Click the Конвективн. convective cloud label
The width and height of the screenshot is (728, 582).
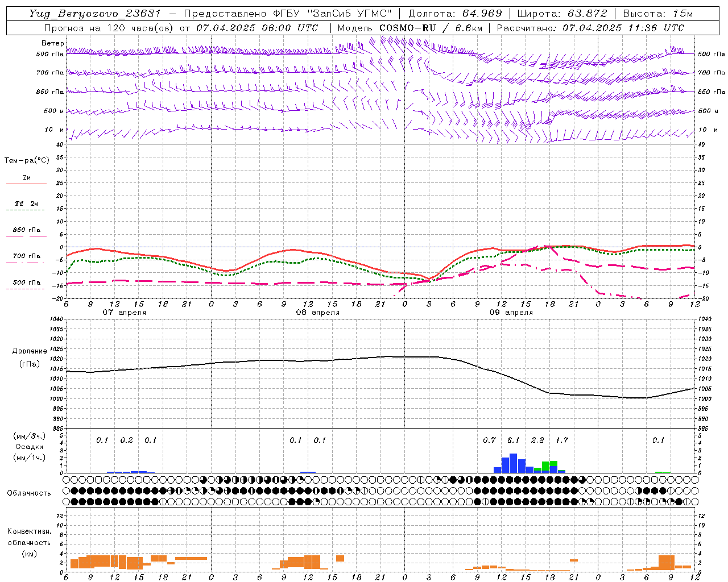tap(30, 531)
